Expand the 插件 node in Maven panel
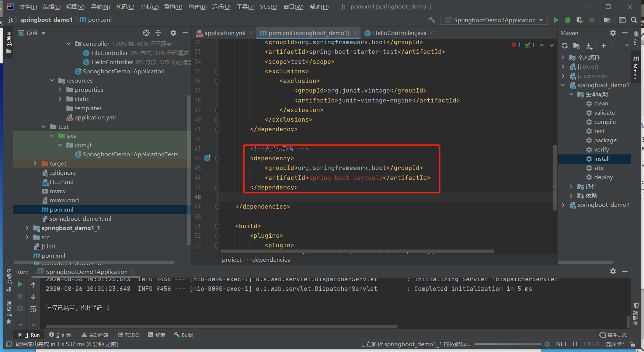644x352 pixels. [571, 186]
